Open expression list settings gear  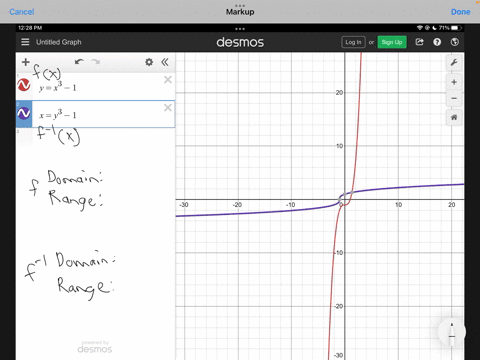tap(149, 62)
